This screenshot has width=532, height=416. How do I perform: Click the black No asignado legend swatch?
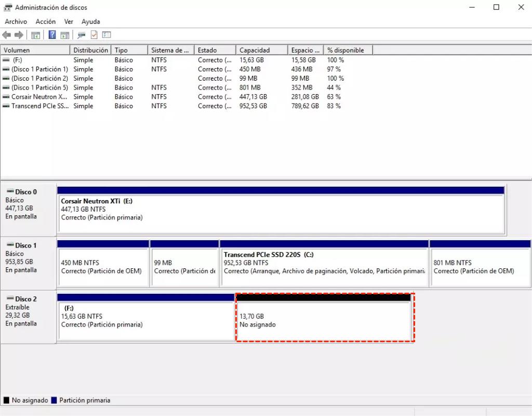[x=6, y=400]
